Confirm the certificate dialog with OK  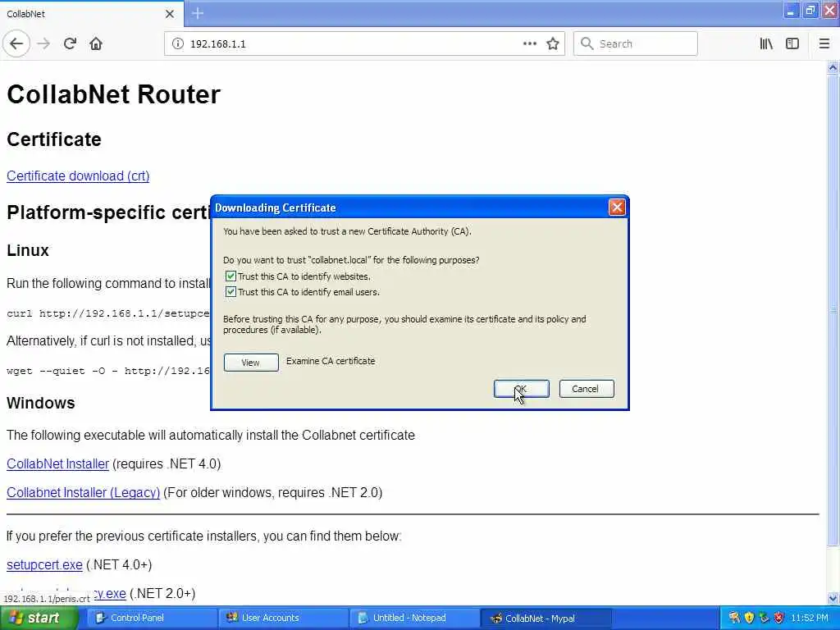click(x=521, y=389)
